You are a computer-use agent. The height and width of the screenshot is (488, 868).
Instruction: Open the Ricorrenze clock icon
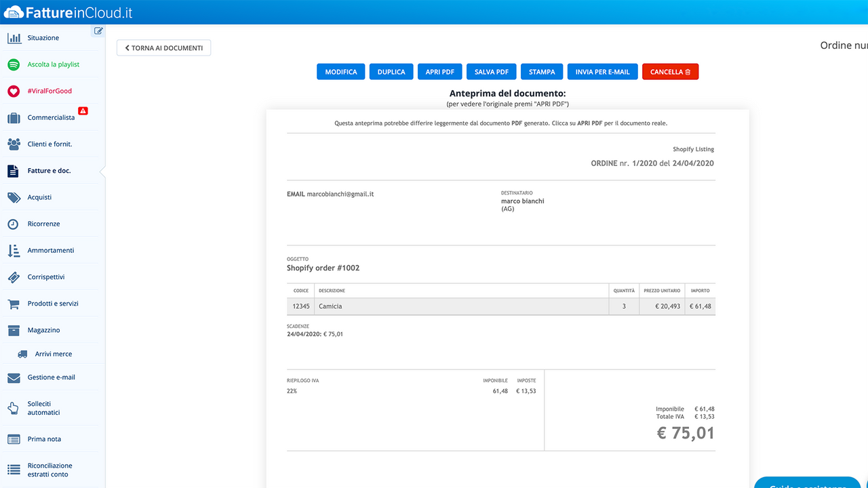pos(14,223)
